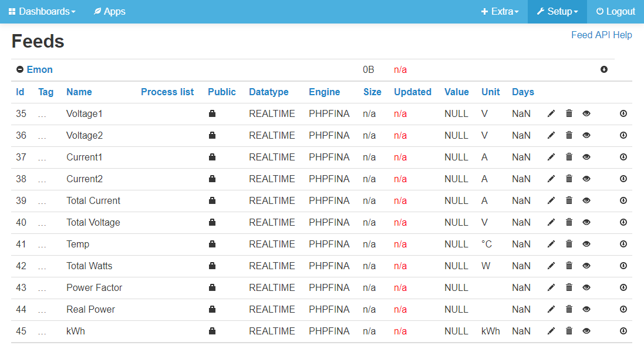Open the Apps menu item
The width and height of the screenshot is (644, 345).
[x=110, y=11]
